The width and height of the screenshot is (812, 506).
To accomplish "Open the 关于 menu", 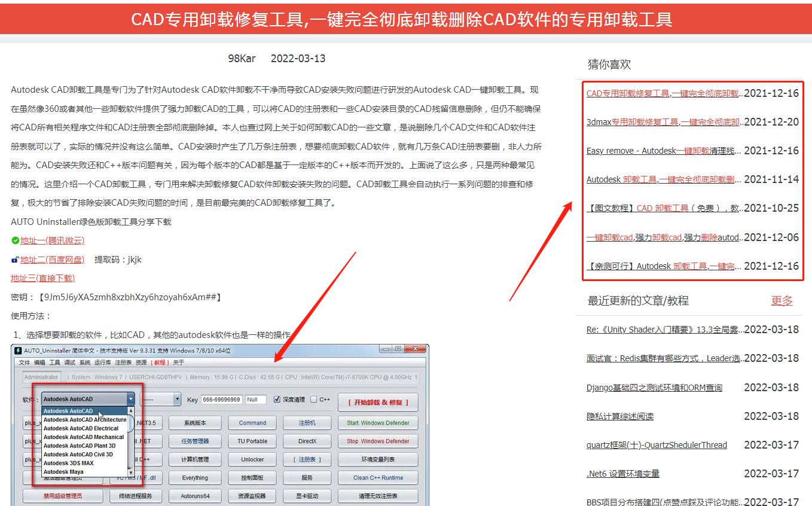I will click(179, 362).
